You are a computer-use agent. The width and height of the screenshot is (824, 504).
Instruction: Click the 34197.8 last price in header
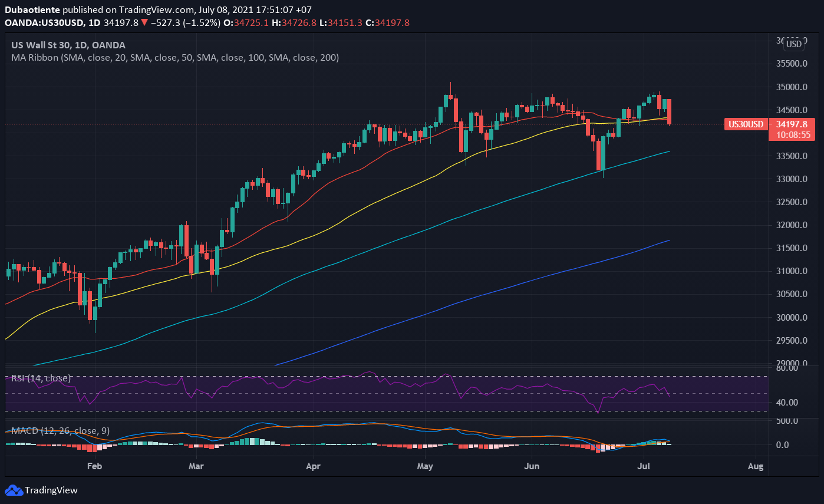click(x=122, y=22)
